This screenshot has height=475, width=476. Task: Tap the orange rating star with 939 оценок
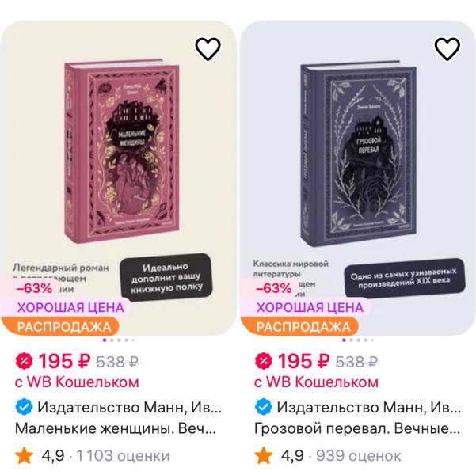tap(264, 455)
